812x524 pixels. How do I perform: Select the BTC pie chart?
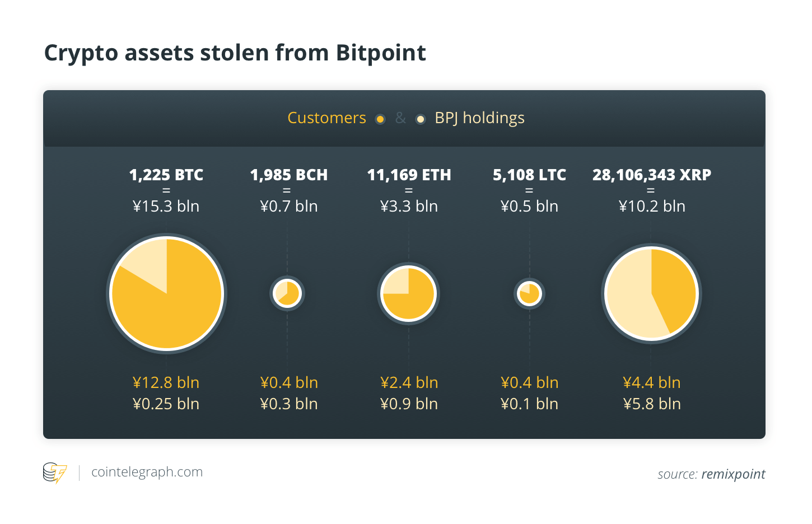pyautogui.click(x=166, y=294)
